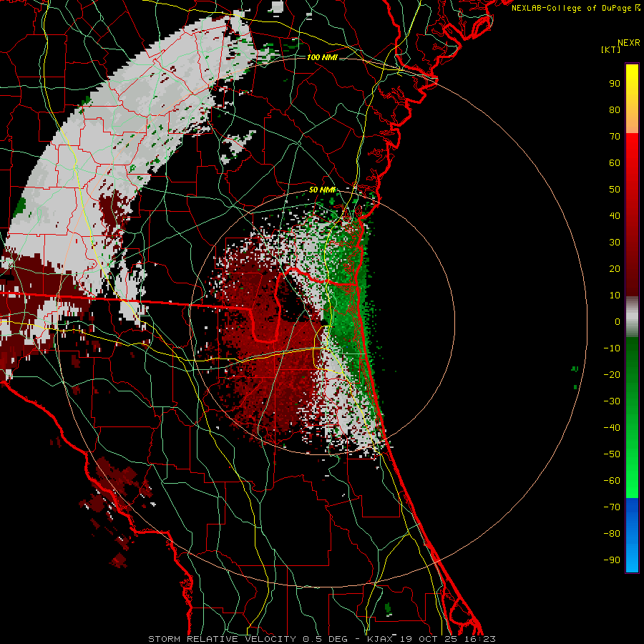Click the 40 value on velocity scale

pyautogui.click(x=615, y=215)
